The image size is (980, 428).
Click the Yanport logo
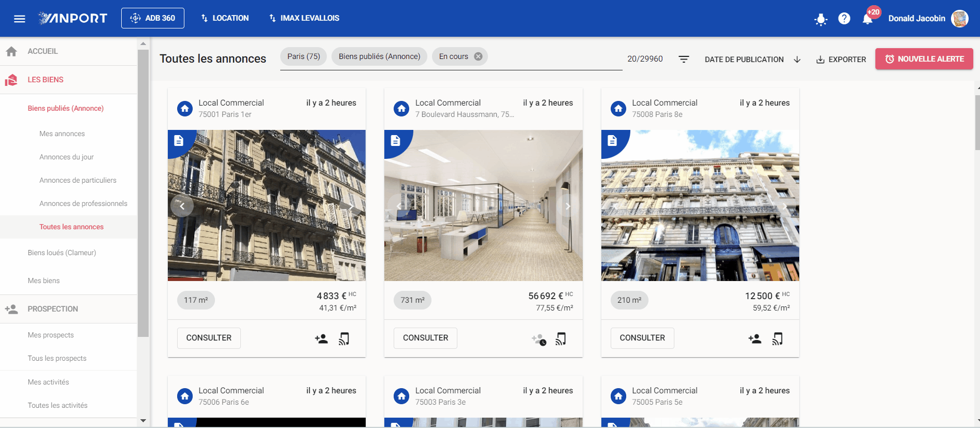(x=73, y=18)
